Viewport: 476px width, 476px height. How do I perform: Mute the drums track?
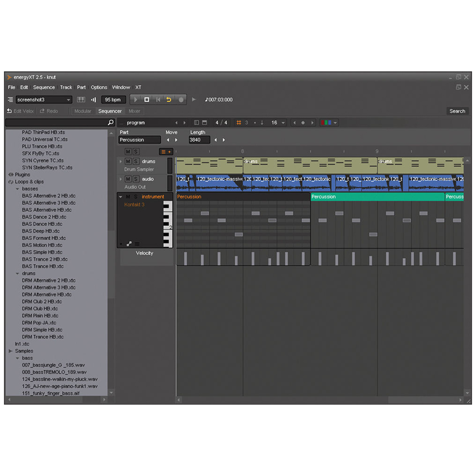coord(128,161)
